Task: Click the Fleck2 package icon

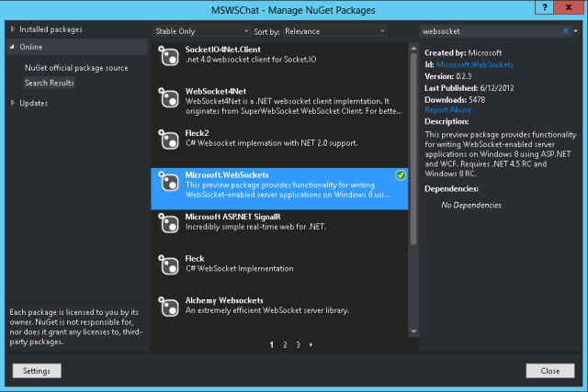Action: point(168,140)
